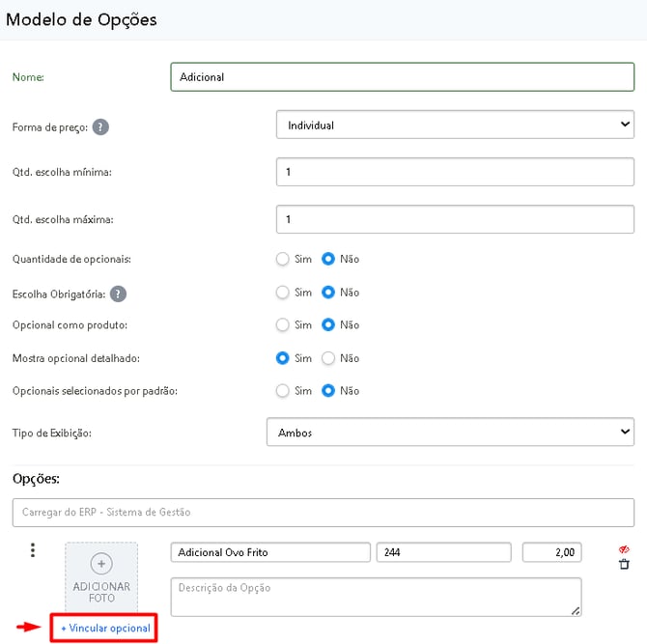
Task: Open the three-dot menu for the option row
Action: tap(33, 550)
